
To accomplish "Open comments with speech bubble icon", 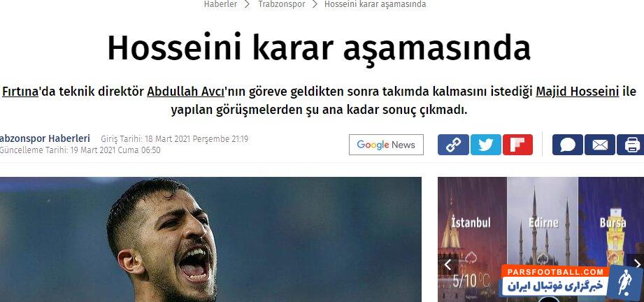I will 568,145.
